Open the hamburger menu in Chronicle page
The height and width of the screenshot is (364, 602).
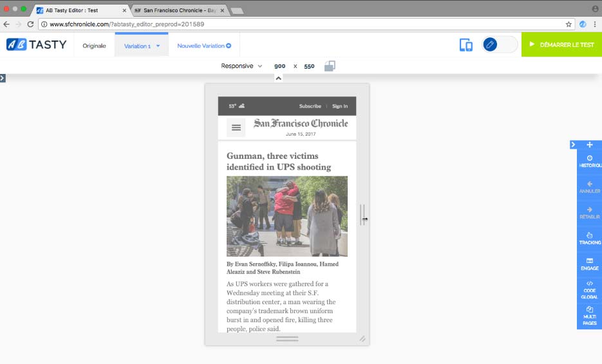[x=236, y=128]
